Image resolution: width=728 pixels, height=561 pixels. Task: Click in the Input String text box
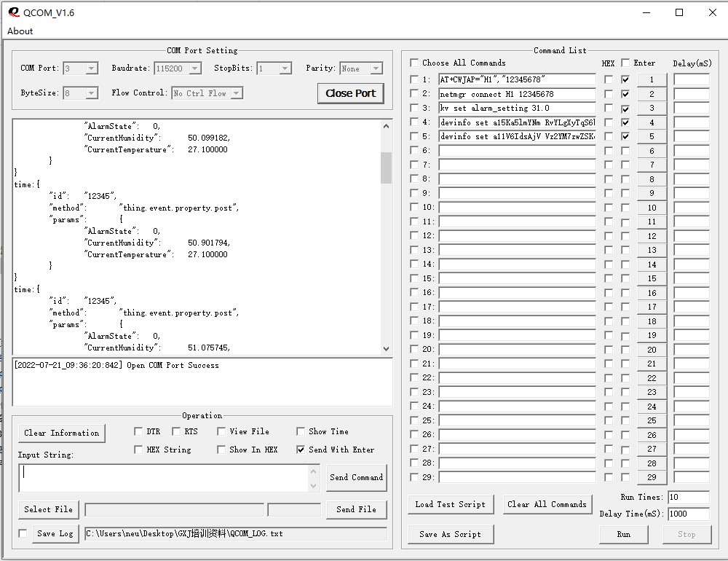click(164, 478)
